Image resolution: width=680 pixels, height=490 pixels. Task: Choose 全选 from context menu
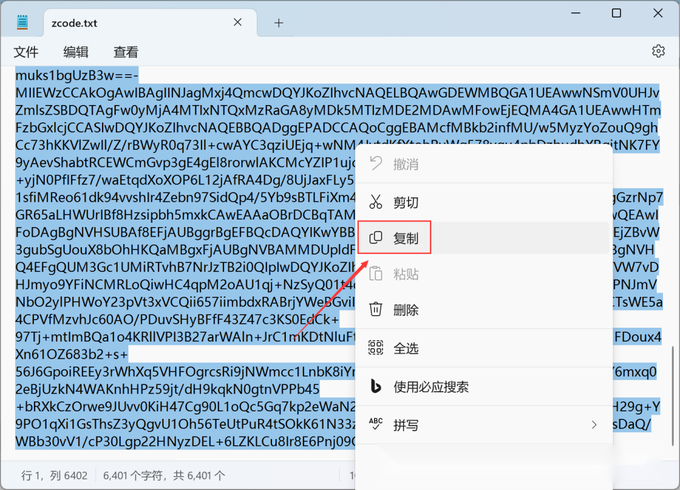484,348
